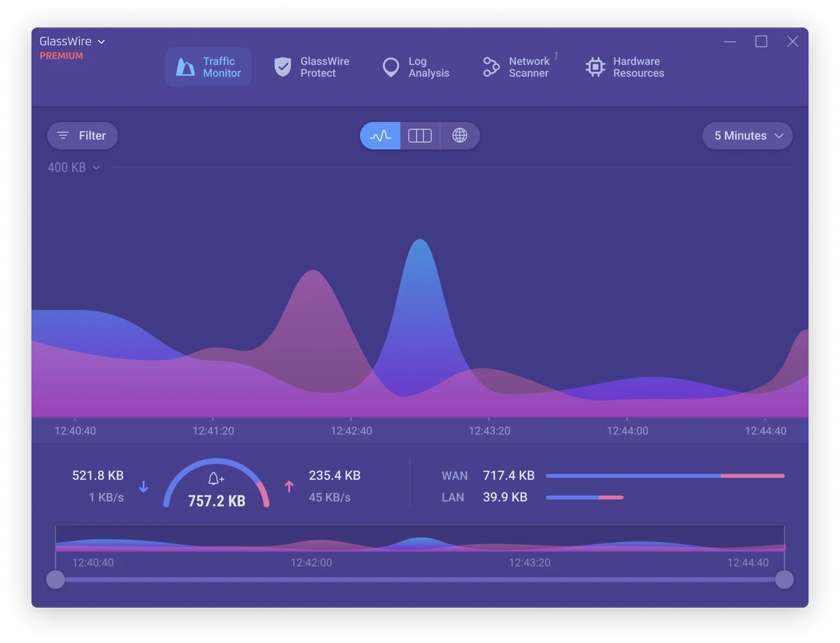Click the LAN label
The width and height of the screenshot is (840, 643).
point(453,497)
